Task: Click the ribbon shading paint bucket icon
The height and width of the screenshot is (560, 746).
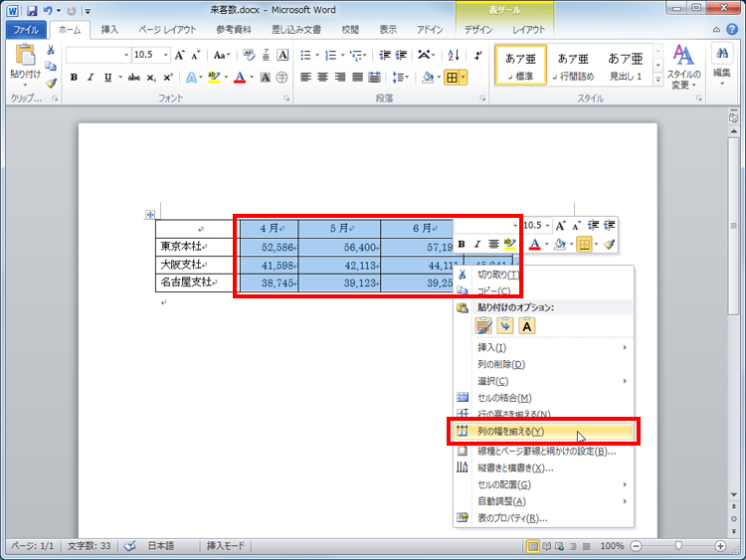Action: tap(428, 77)
